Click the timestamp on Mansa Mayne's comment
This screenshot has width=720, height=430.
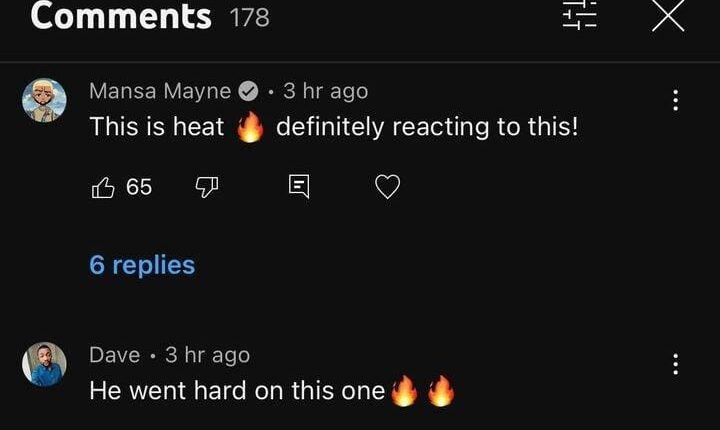[325, 91]
